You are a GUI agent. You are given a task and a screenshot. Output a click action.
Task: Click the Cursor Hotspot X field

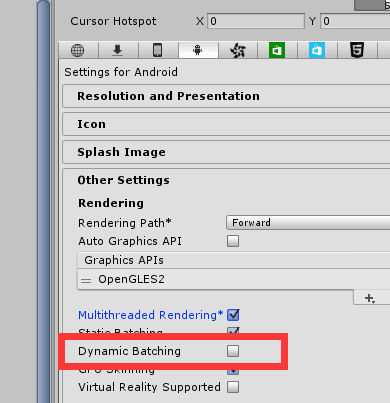click(x=256, y=21)
